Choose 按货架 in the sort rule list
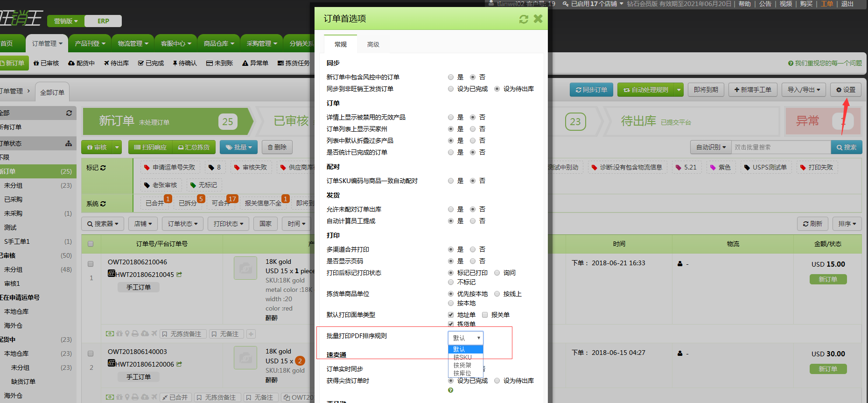Viewport: 868px width, 403px height. pyautogui.click(x=466, y=365)
